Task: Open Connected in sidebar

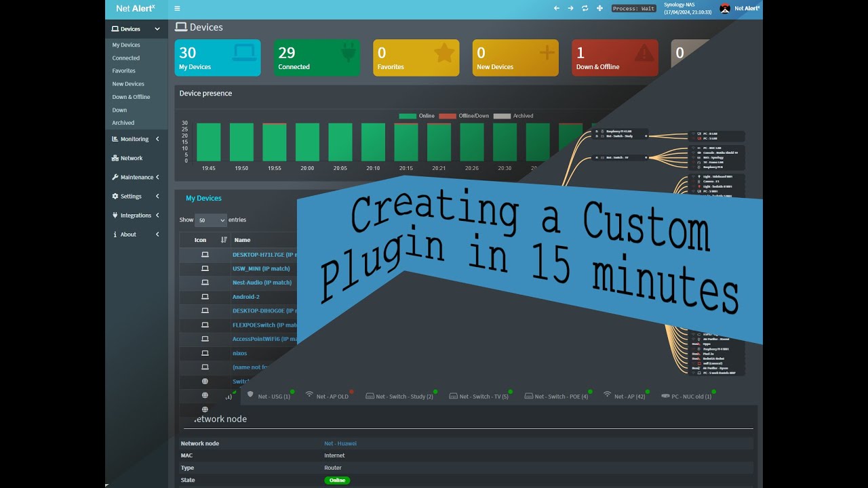Action: tap(126, 58)
